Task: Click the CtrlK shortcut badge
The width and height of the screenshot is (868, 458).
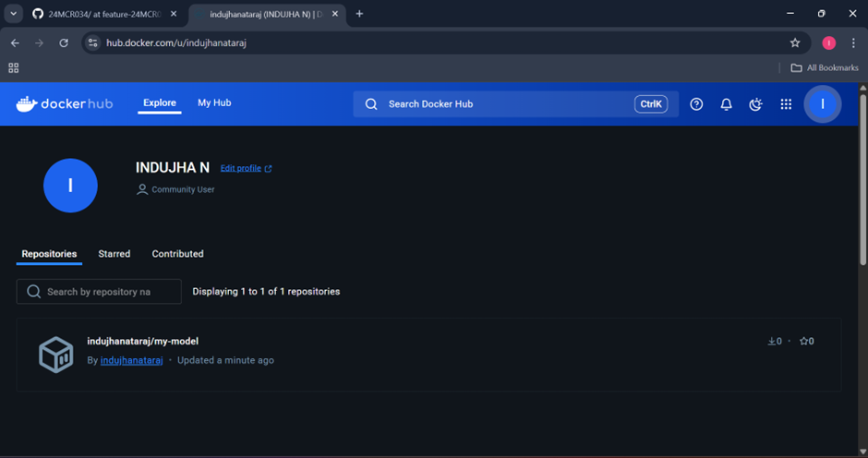Action: click(651, 104)
